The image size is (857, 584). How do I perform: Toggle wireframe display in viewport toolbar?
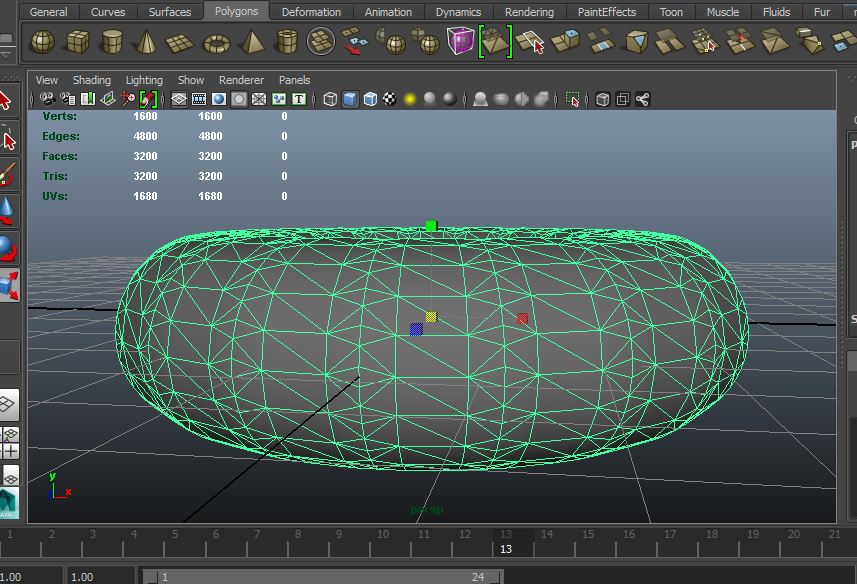coord(330,99)
